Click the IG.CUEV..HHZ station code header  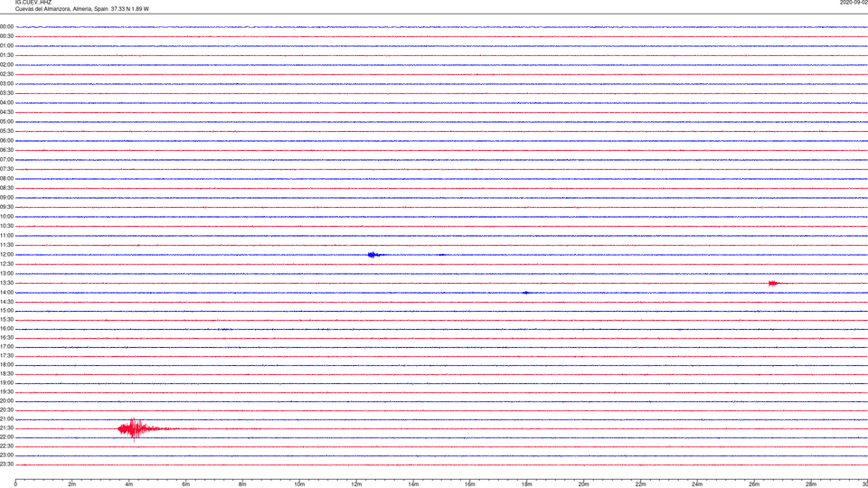pyautogui.click(x=33, y=2)
